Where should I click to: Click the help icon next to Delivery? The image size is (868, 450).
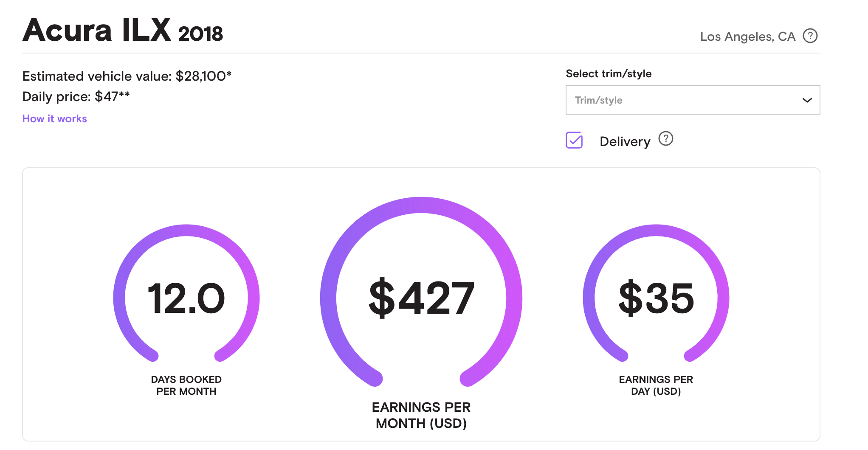click(x=665, y=139)
